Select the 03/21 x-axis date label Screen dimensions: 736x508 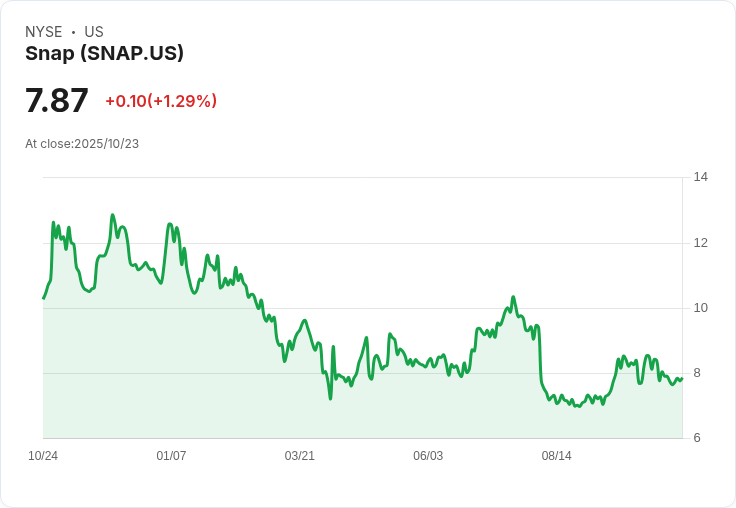click(300, 456)
